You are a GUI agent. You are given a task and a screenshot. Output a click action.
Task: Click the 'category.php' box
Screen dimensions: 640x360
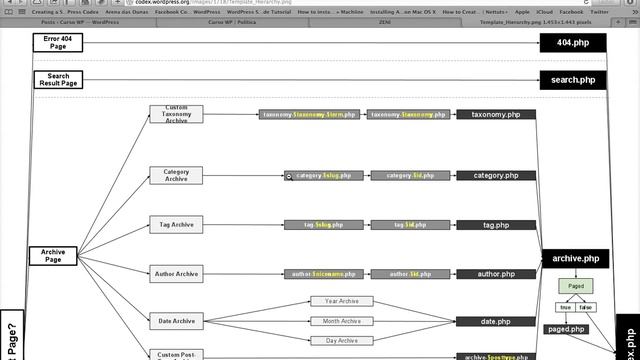point(496,176)
